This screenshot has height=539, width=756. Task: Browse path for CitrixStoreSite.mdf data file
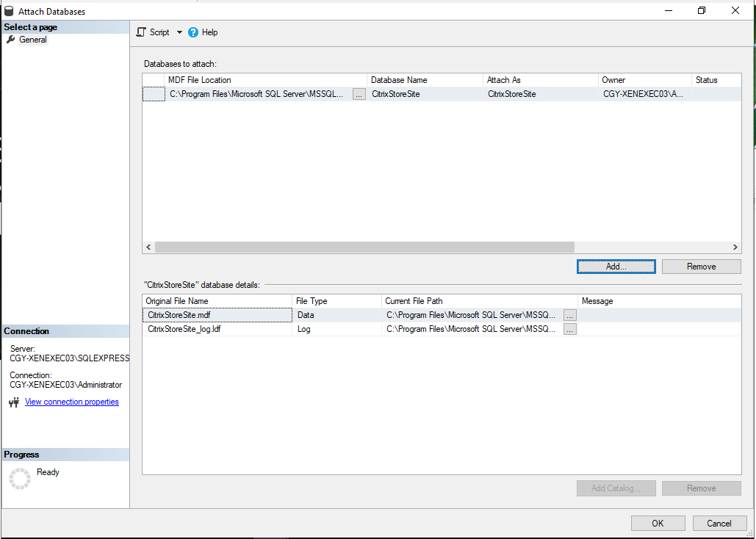click(x=570, y=315)
